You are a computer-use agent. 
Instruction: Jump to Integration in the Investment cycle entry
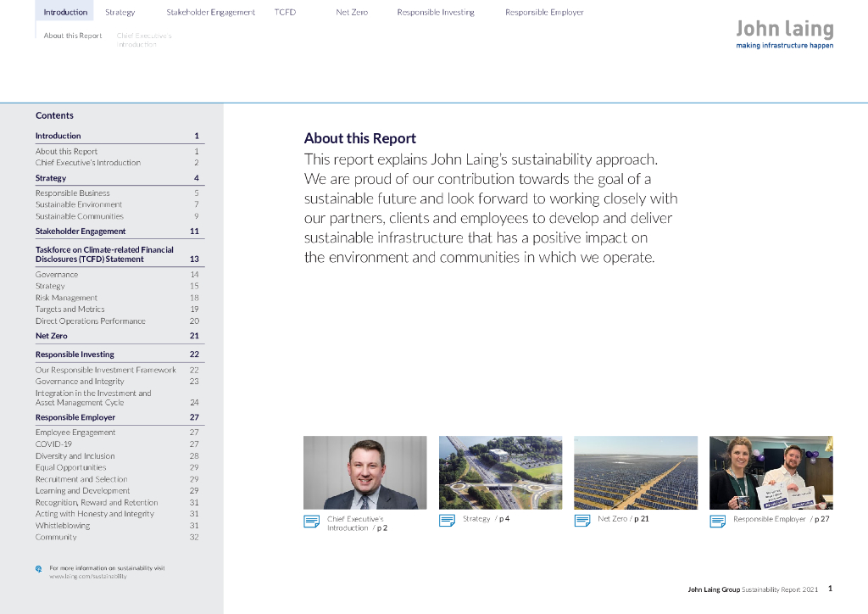click(117, 398)
